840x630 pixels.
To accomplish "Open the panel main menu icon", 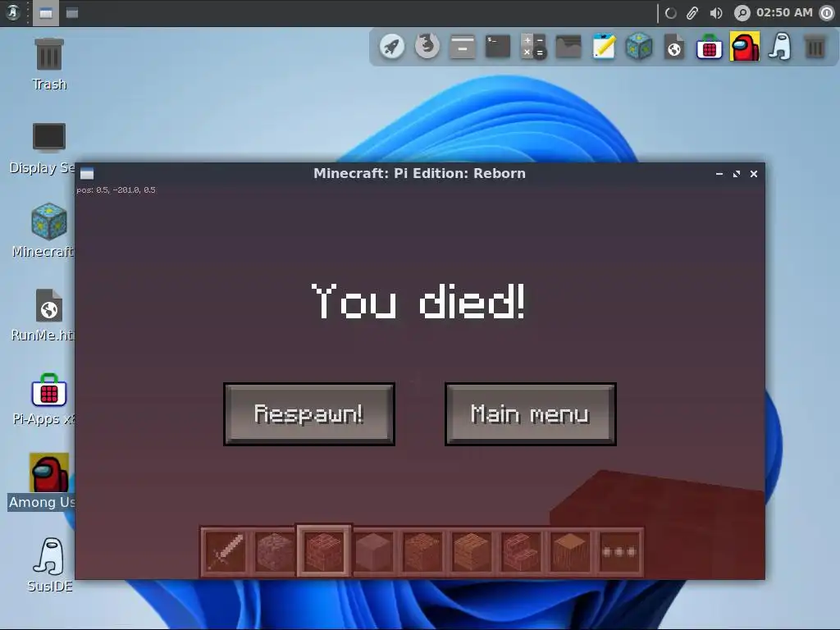I will (x=13, y=13).
